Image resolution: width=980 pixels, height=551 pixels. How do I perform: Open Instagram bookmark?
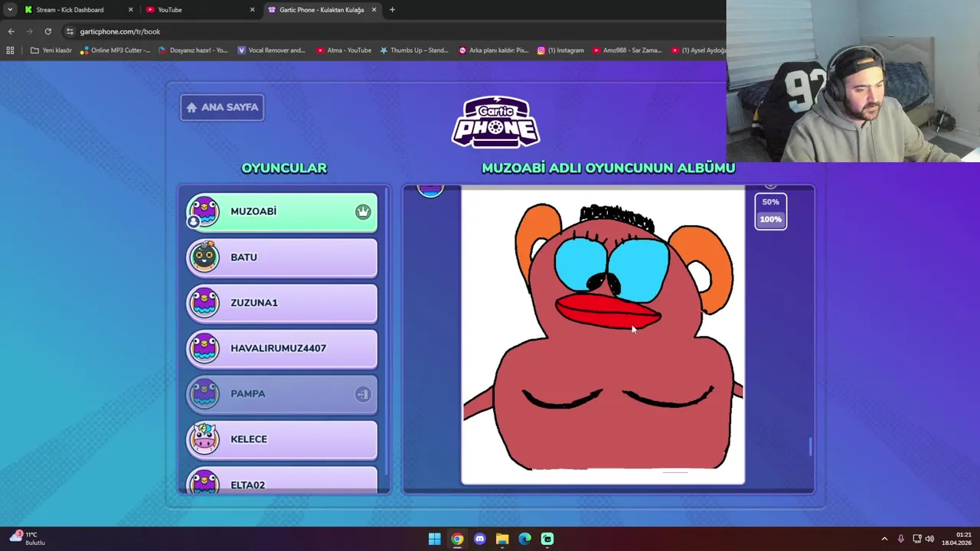click(560, 51)
